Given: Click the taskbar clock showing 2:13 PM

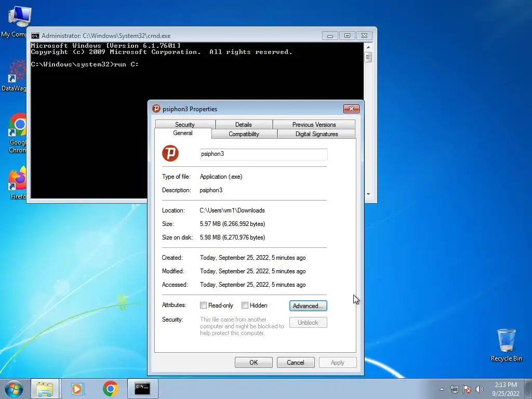Looking at the screenshot, I should (506, 389).
